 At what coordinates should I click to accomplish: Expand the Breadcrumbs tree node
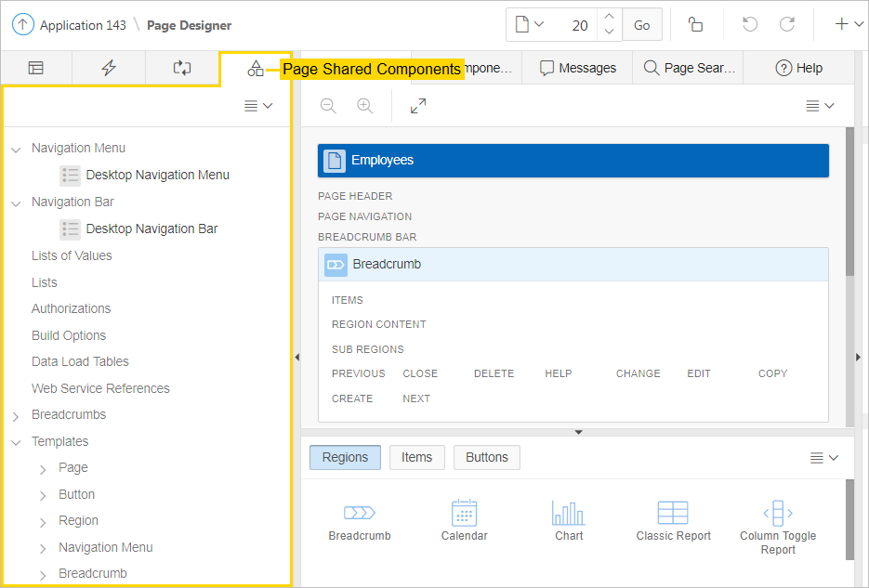coord(16,415)
